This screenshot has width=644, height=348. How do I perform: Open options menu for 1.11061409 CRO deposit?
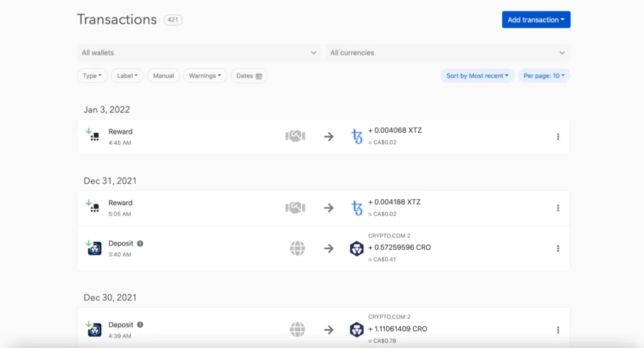[x=558, y=330]
